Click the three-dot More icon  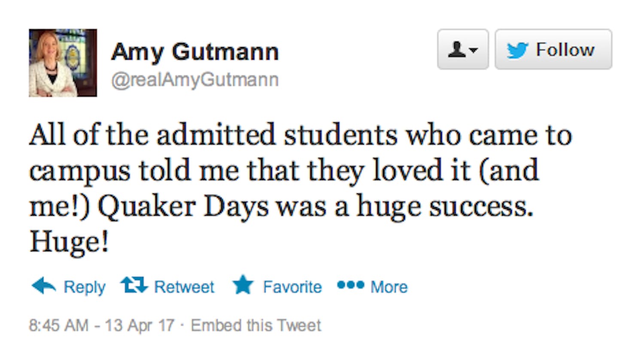coord(350,285)
